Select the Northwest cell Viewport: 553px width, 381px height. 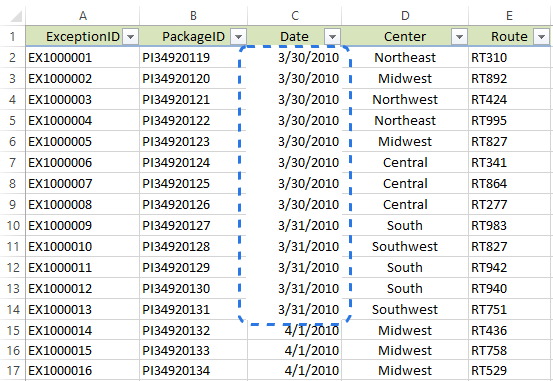405,99
